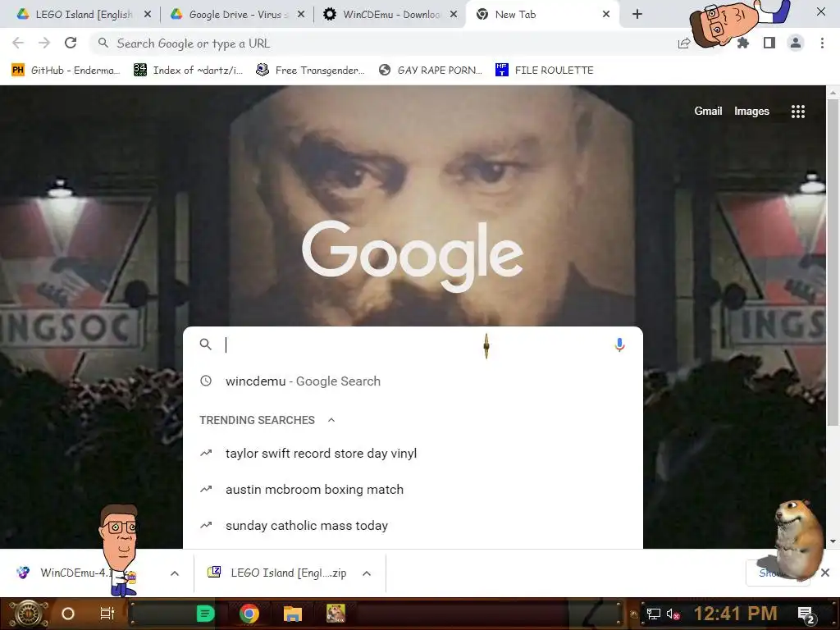This screenshot has height=630, width=840.
Task: Open the green notes app on taskbar
Action: coord(205,614)
